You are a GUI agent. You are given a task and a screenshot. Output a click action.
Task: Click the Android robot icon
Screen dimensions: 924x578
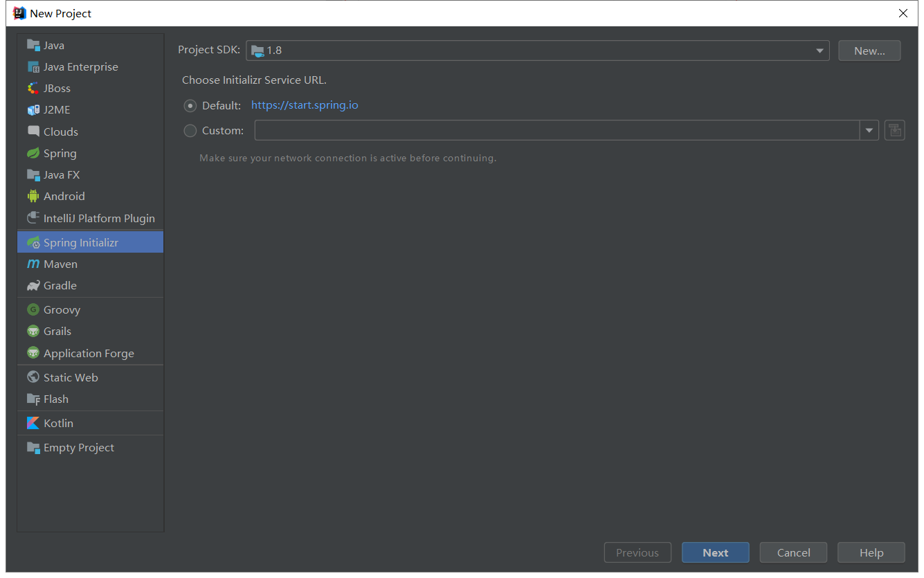pos(33,196)
